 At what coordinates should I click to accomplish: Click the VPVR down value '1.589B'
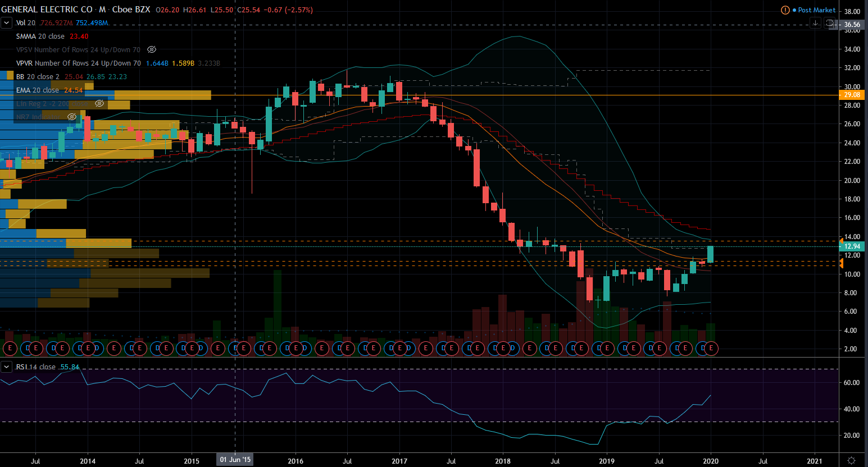click(x=183, y=63)
